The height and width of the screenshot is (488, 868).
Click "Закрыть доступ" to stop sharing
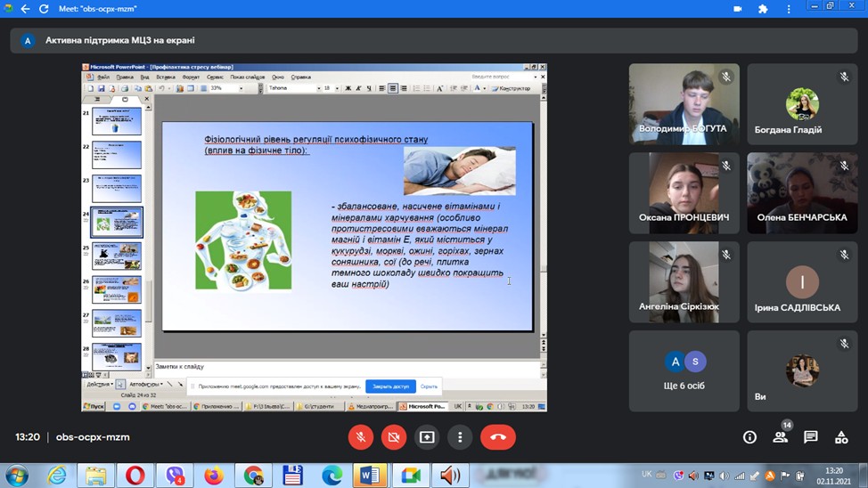[390, 386]
